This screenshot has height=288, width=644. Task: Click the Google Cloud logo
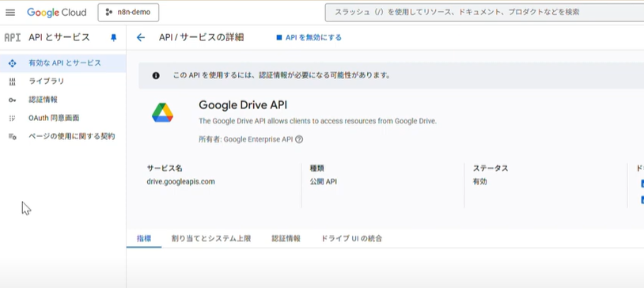(x=57, y=13)
